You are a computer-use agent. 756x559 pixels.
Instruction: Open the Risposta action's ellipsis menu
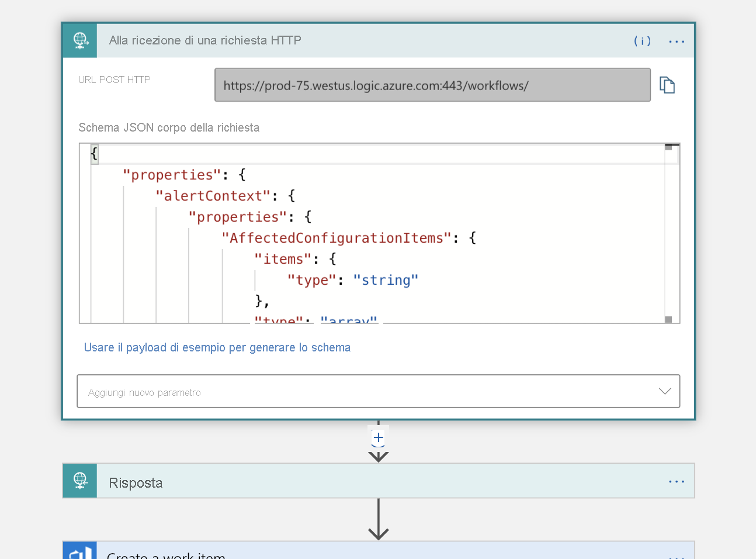tap(677, 481)
